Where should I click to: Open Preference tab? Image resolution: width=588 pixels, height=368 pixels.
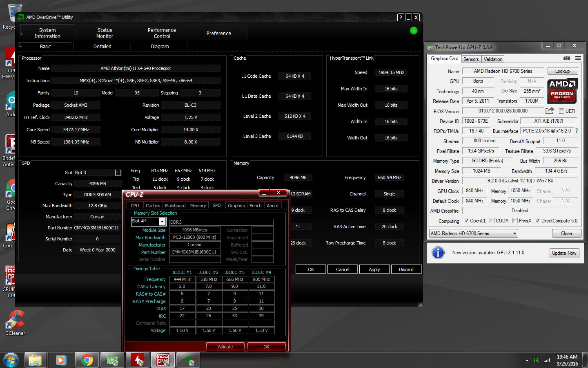(x=218, y=33)
